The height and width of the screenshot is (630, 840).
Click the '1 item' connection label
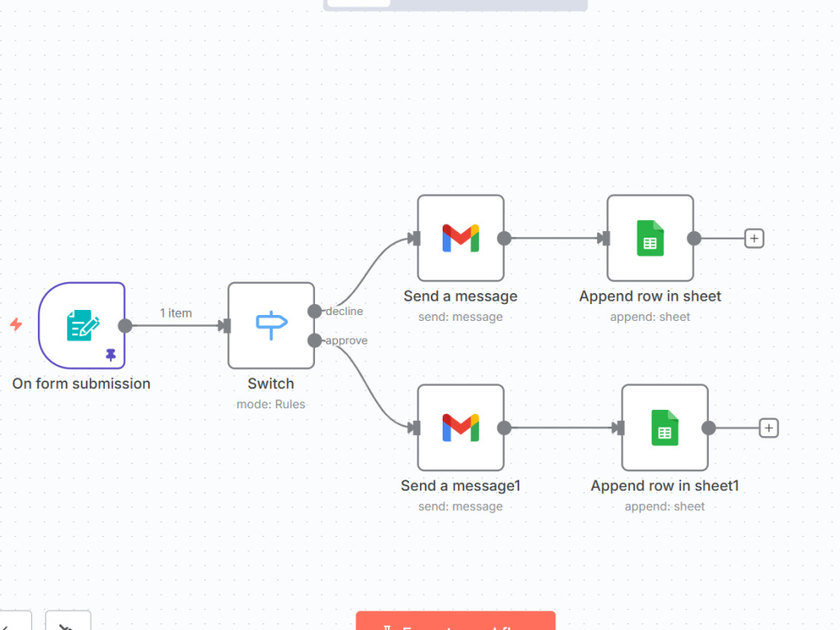(176, 312)
